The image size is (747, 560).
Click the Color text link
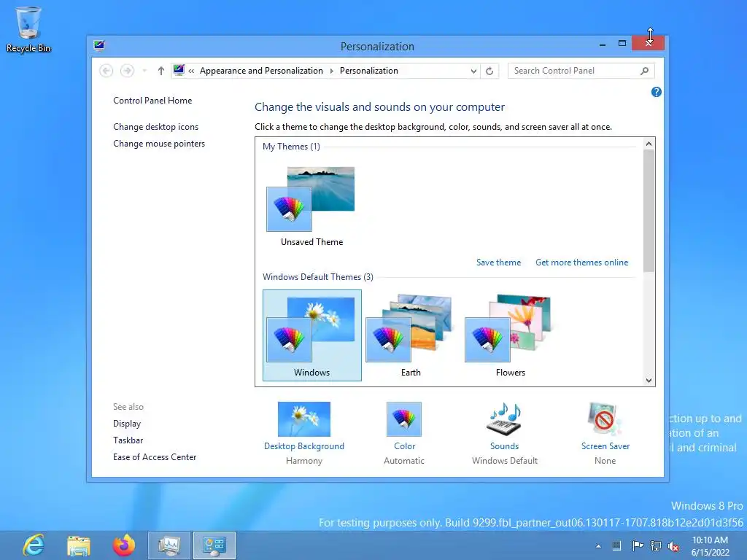(x=404, y=446)
